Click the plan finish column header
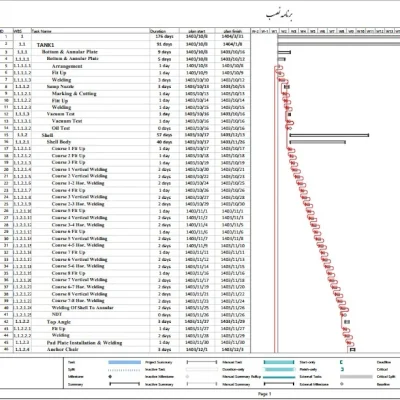Image resolution: width=400 pixels, height=400 pixels. [233, 31]
